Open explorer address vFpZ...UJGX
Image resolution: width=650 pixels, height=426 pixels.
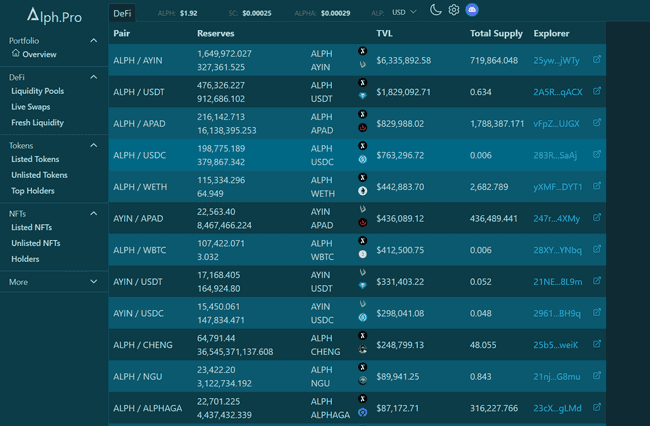click(556, 123)
